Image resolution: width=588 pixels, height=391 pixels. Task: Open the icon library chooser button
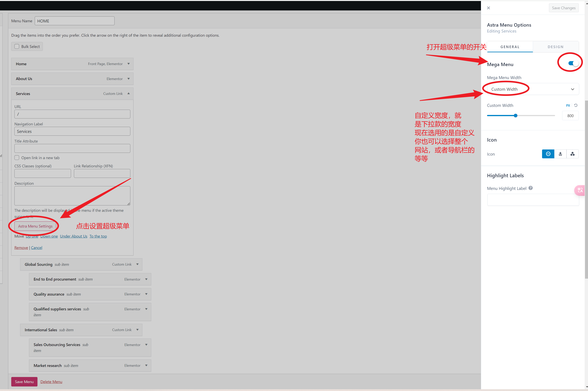coord(572,154)
